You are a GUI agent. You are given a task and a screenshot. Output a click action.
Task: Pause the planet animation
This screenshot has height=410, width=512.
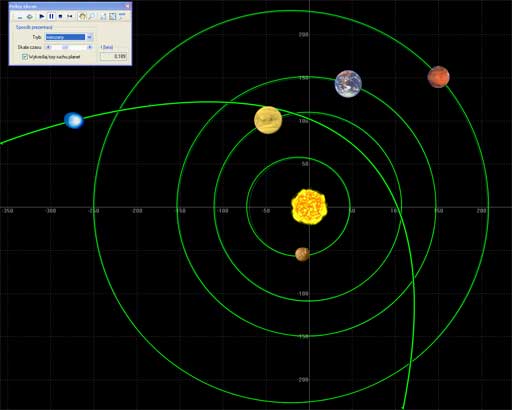click(x=51, y=16)
